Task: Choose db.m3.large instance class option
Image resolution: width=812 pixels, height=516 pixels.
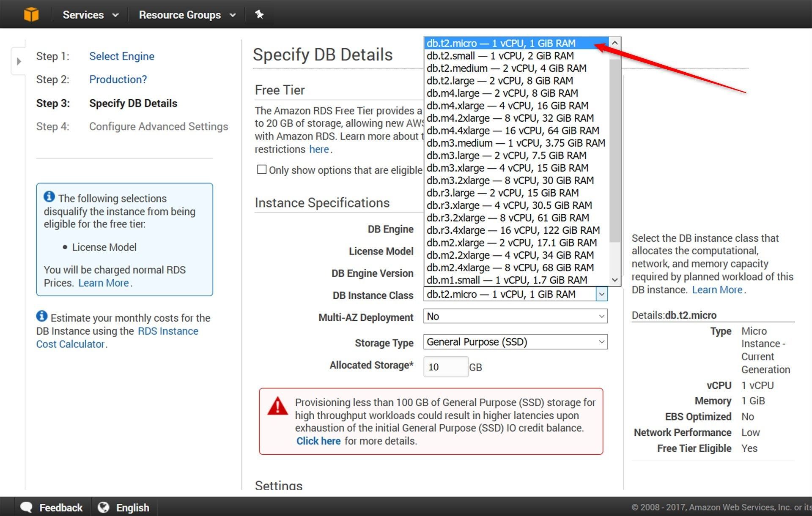Action: coord(516,156)
